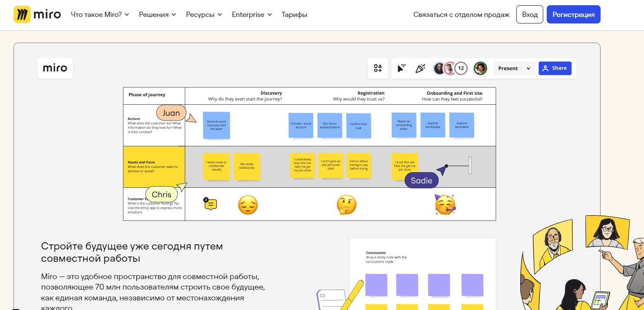Expand the Present dropdown arrow
This screenshot has width=644, height=310.
pyautogui.click(x=528, y=68)
